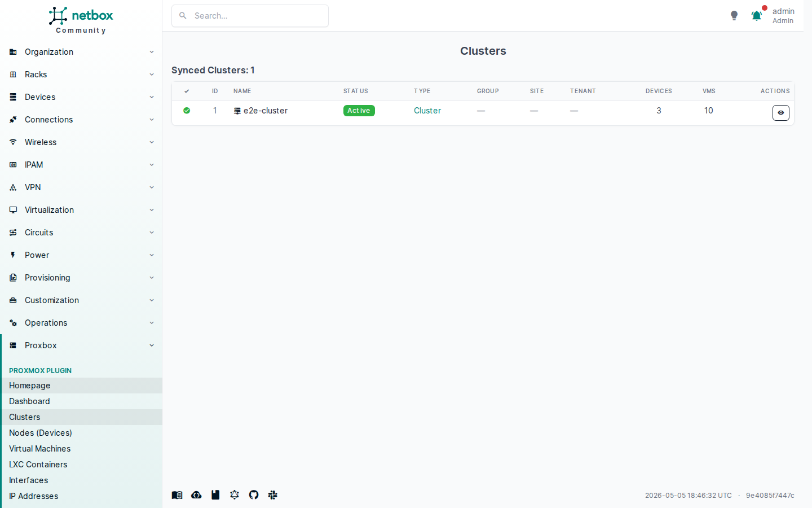Click the VMs count 10 cell

coord(709,111)
